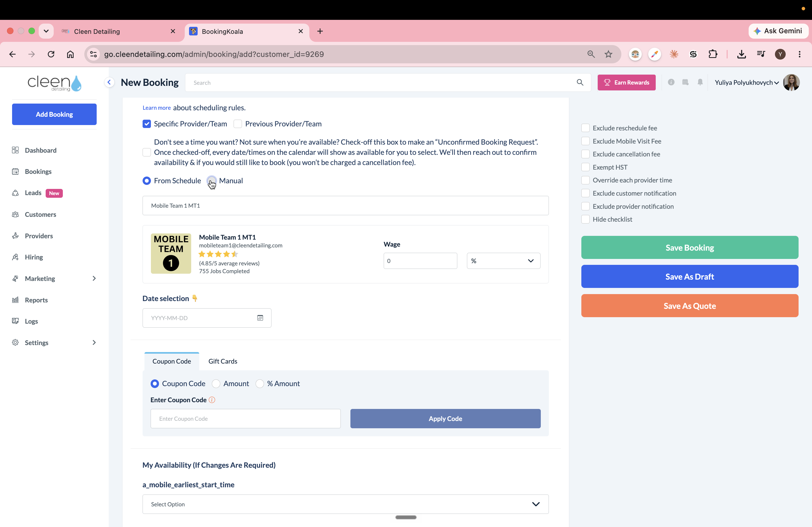Open the info icon next to Enter Coupon Code
The image size is (812, 527).
pos(212,400)
